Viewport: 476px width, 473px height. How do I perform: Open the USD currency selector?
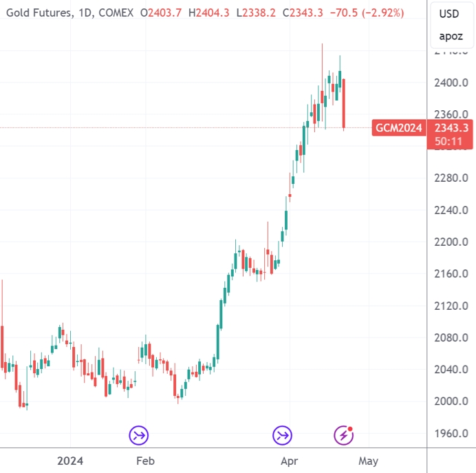tap(449, 14)
